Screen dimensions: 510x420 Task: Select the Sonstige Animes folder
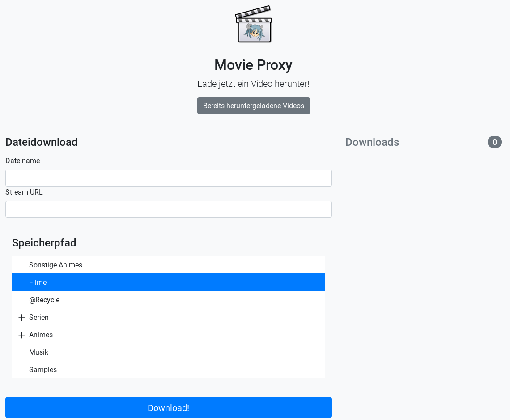coord(169,265)
